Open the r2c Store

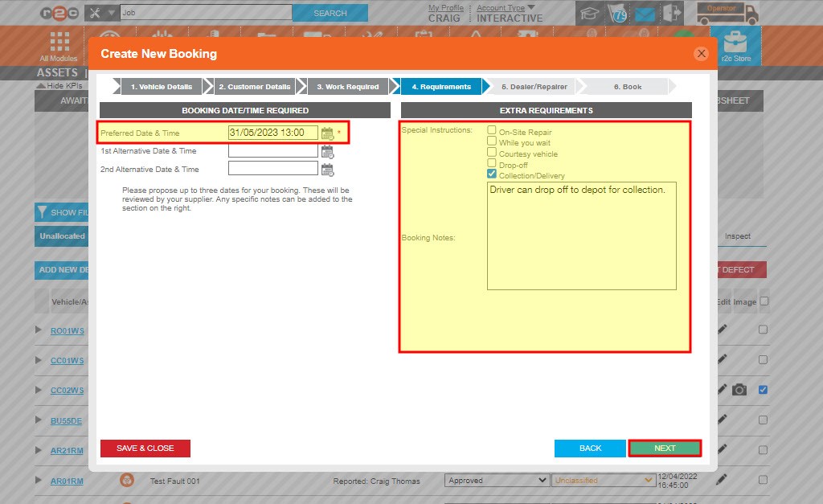736,45
